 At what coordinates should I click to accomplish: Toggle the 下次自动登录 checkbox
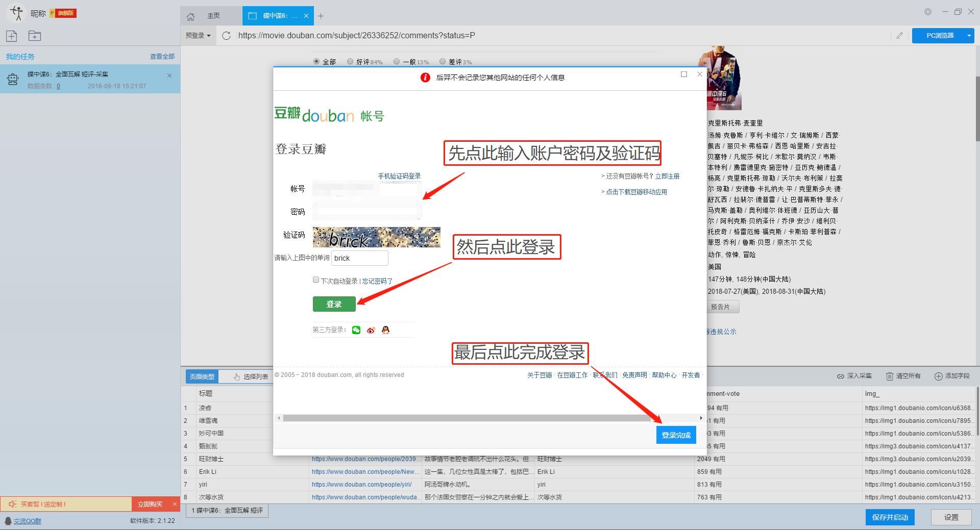click(x=316, y=280)
